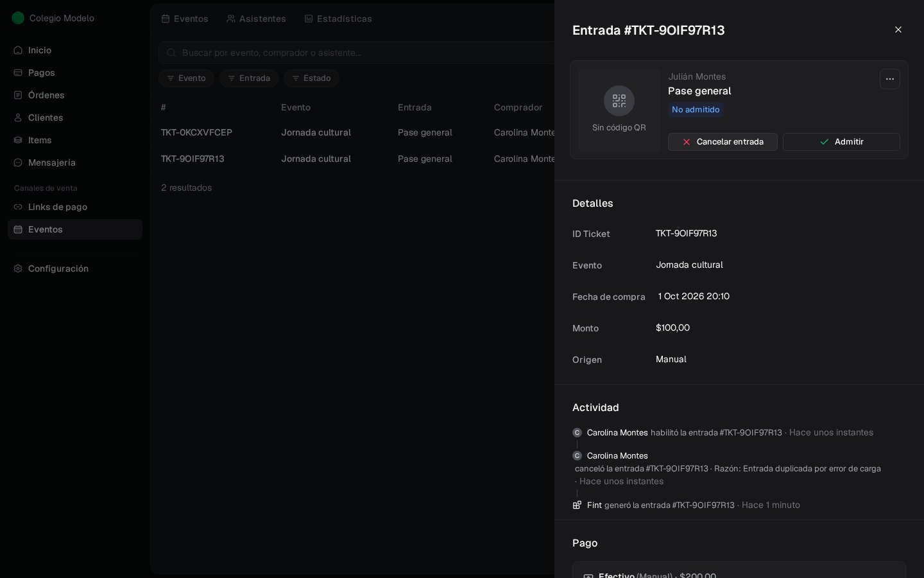Switch to the Asistentes tab
Image resolution: width=924 pixels, height=578 pixels.
click(256, 19)
